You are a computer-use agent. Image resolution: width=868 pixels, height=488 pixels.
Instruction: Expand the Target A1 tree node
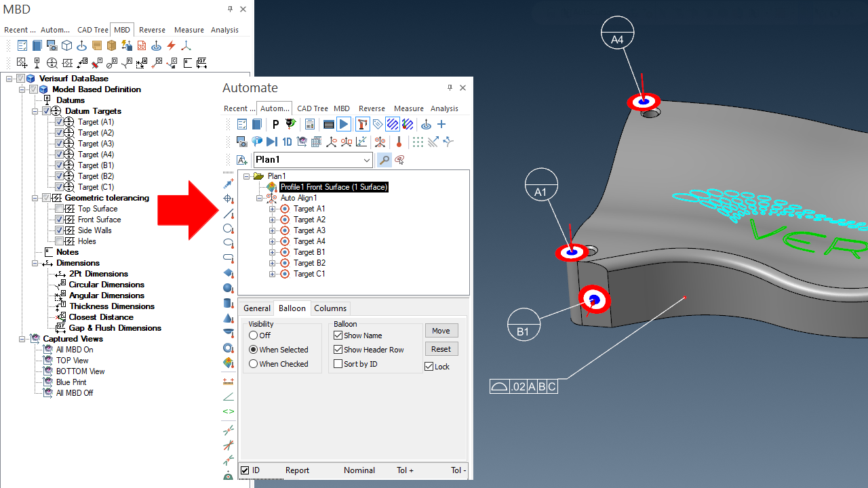[x=273, y=209]
